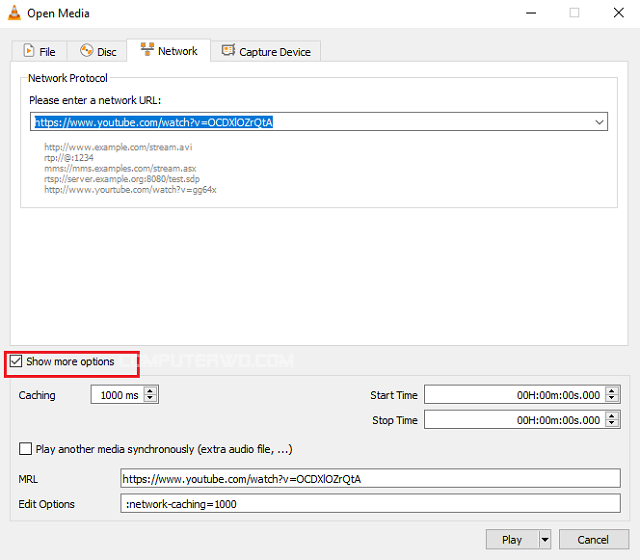Image resolution: width=640 pixels, height=560 pixels.
Task: Expand the network URL dropdown arrow
Action: [x=599, y=122]
